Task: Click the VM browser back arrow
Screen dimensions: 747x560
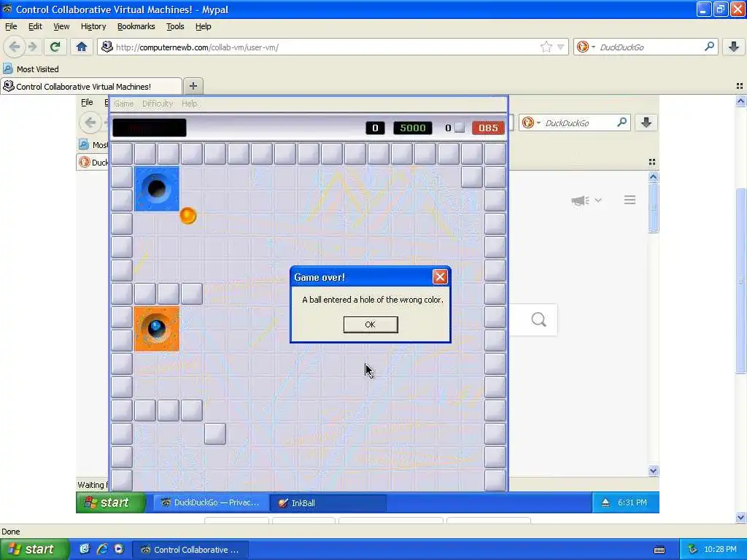Action: 90,122
